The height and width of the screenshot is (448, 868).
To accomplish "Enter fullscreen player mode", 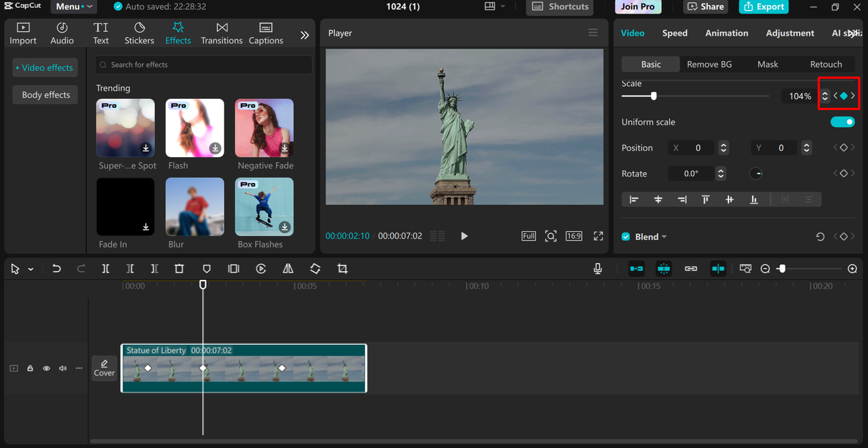I will [x=598, y=236].
